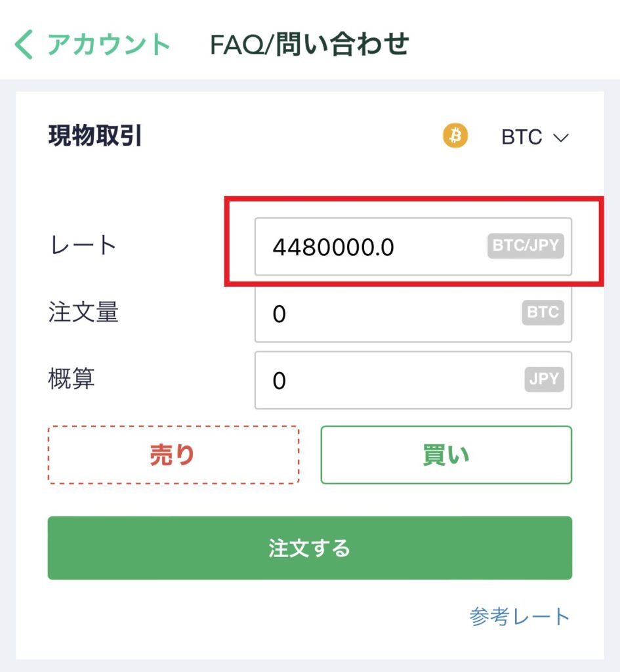The image size is (620, 672).
Task: Open FAQ/問い合わせ header title
Action: coord(310,44)
